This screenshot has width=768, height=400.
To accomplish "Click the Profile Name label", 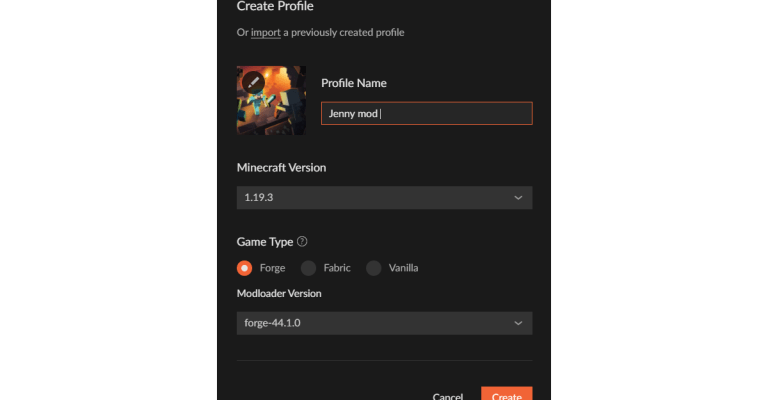I will tap(353, 83).
